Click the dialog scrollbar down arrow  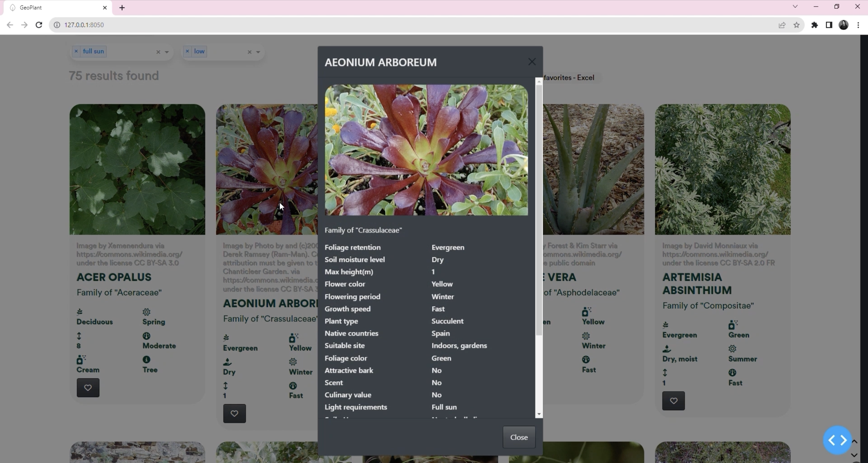[x=539, y=414]
